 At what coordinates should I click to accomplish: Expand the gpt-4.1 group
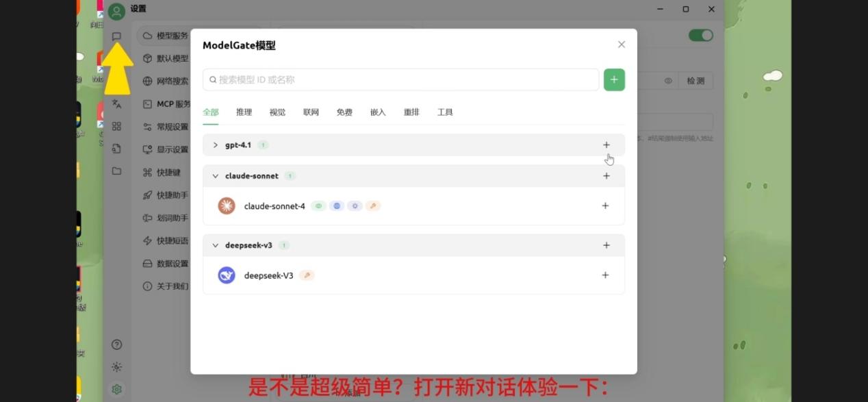[215, 145]
